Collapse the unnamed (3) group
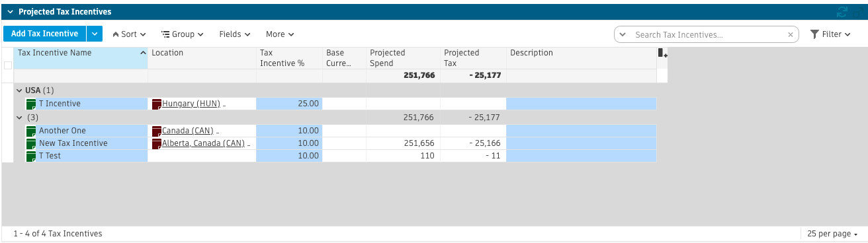 19,117
